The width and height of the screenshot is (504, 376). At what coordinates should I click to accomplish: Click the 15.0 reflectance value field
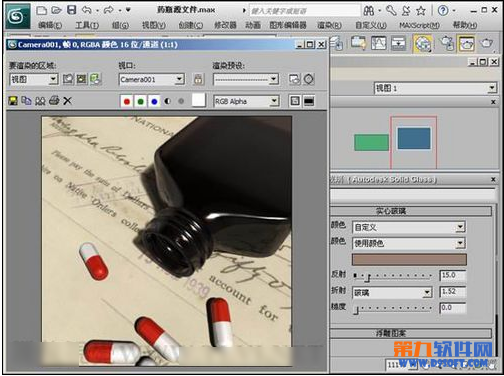click(452, 275)
